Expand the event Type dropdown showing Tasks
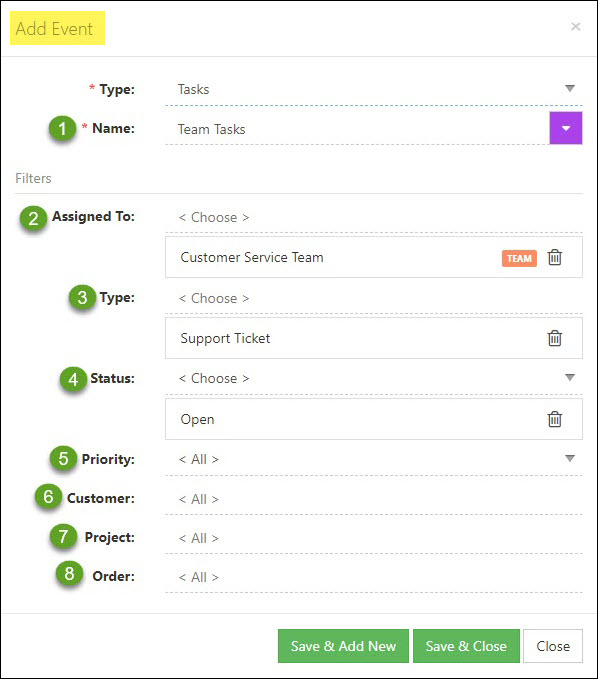This screenshot has height=679, width=598. [x=570, y=88]
